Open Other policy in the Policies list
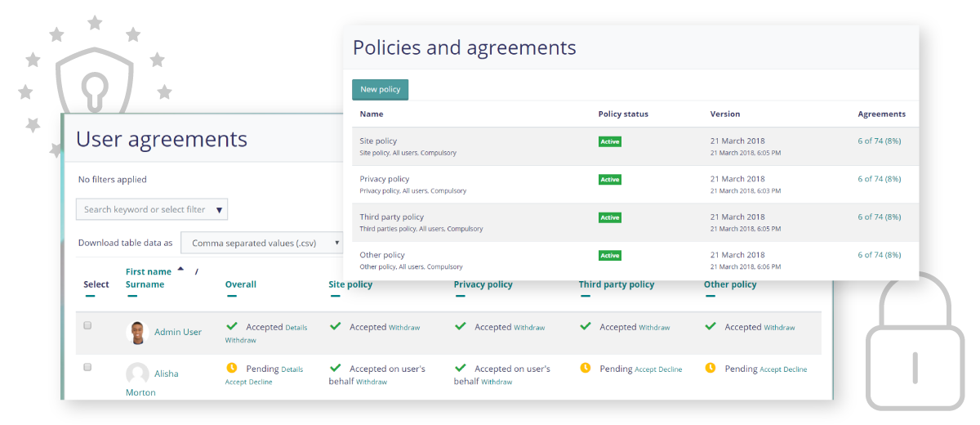Screen dimensions: 980x425 tap(382, 254)
